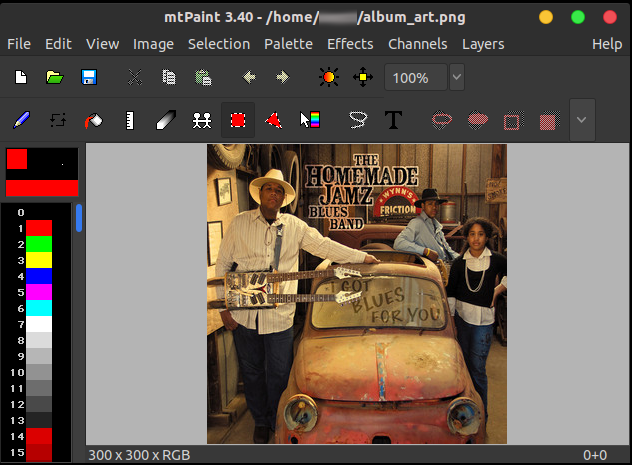Maximize the mtPaint window with green button
Screen dimensions: 632x465
(x=578, y=17)
